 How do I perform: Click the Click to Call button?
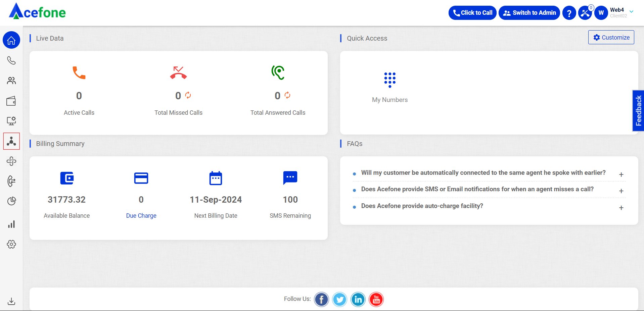pos(472,13)
